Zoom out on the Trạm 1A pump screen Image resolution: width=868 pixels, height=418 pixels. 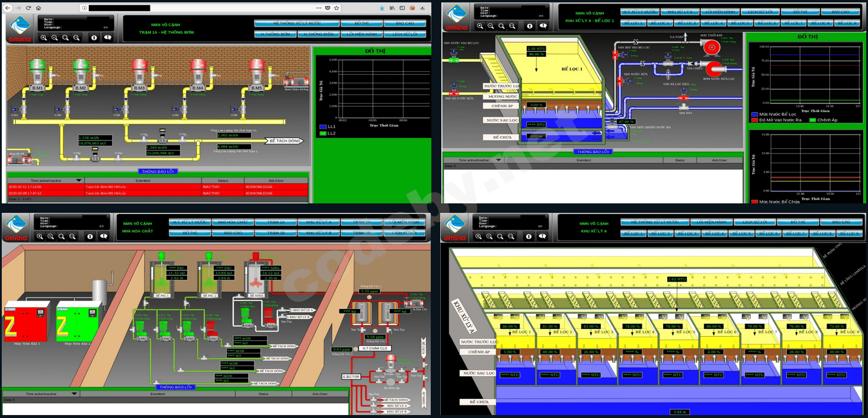(55, 37)
